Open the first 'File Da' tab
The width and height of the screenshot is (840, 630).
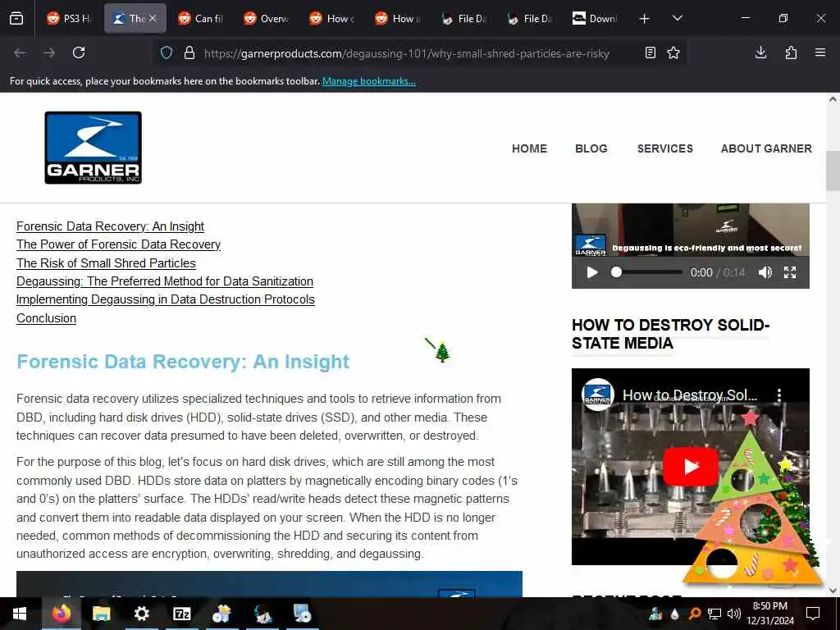tap(464, 19)
